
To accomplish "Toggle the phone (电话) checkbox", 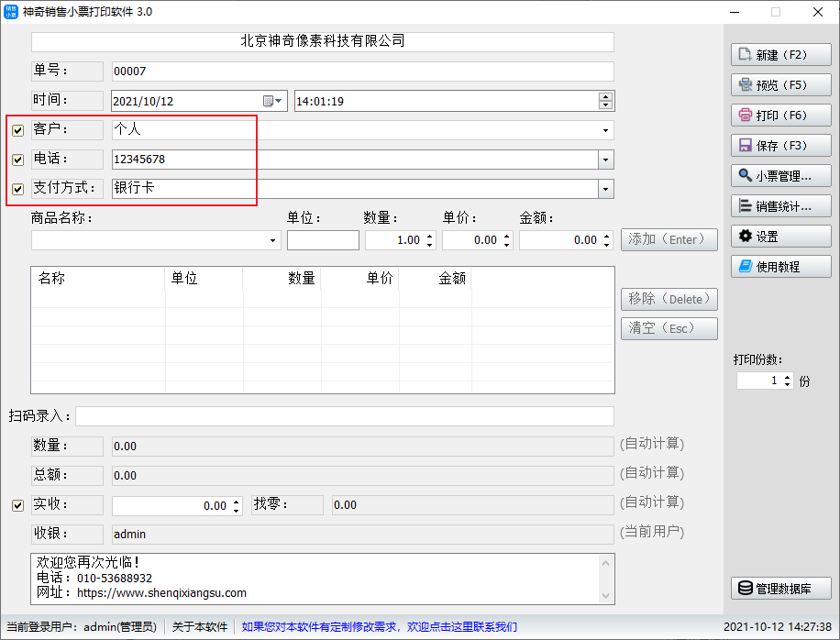I will [x=18, y=160].
